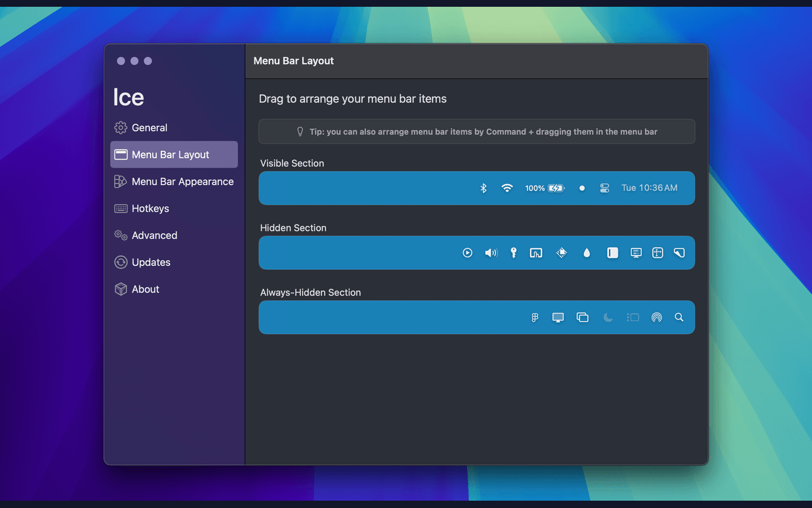Click the Now Playing play-circle icon
812x508 pixels.
pos(467,253)
